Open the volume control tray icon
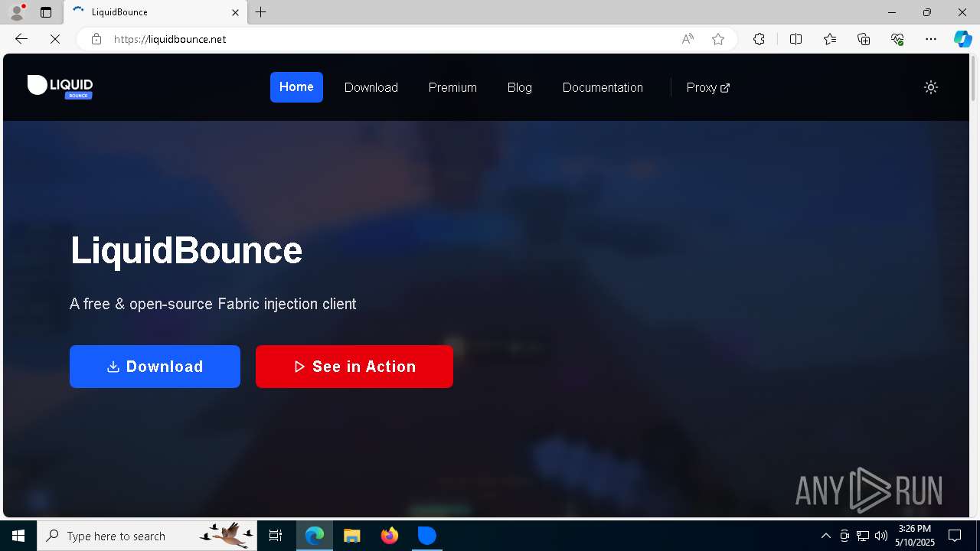Screen dimensions: 980x551 [x=881, y=536]
